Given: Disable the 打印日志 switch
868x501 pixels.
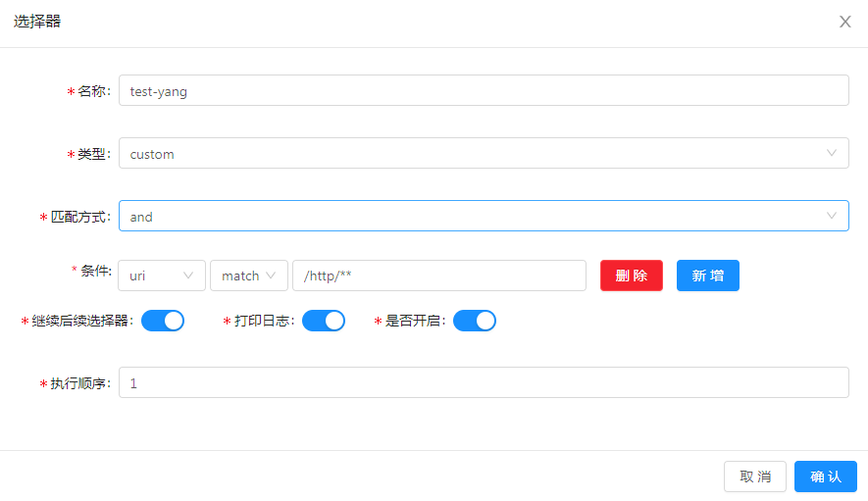Looking at the screenshot, I should coord(324,321).
